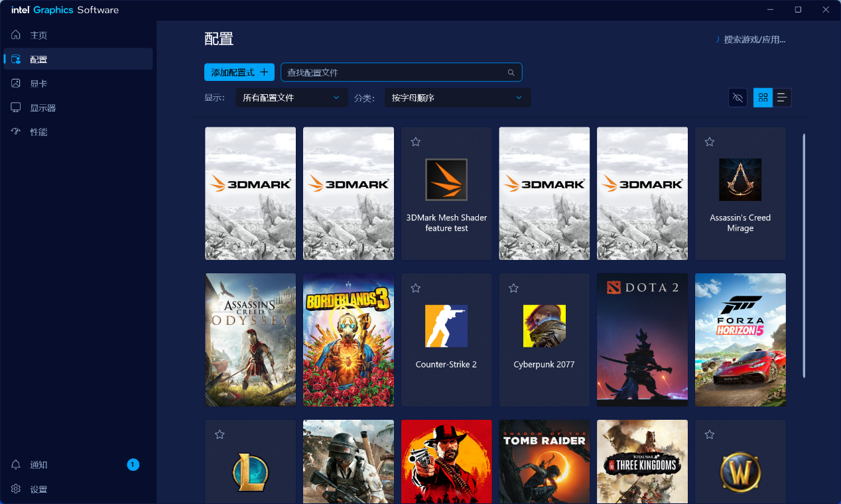Favorite Cyberpunk 2077 with its star

point(513,288)
